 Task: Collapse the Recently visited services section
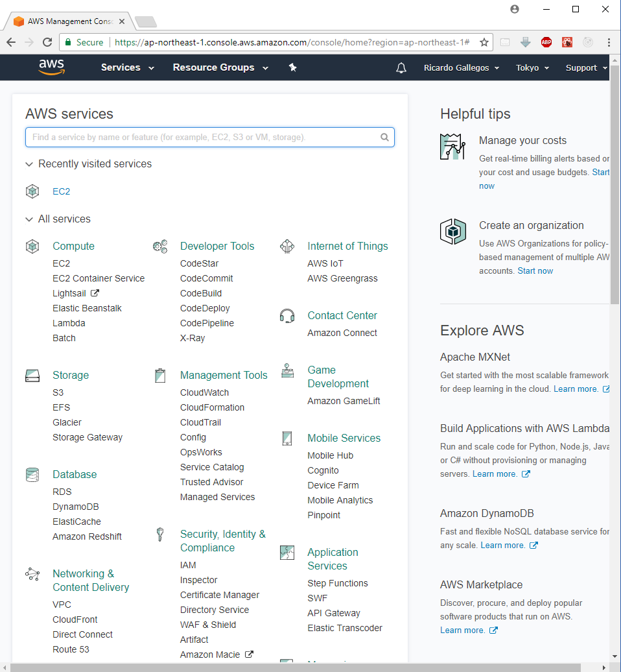click(29, 164)
